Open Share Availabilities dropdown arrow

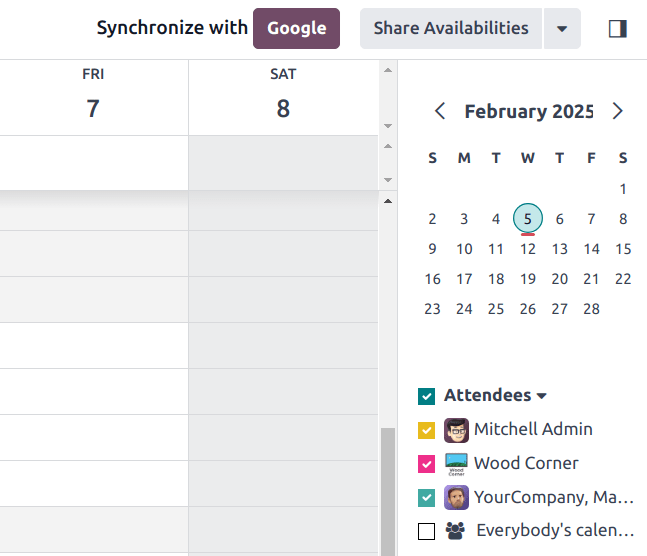point(562,29)
